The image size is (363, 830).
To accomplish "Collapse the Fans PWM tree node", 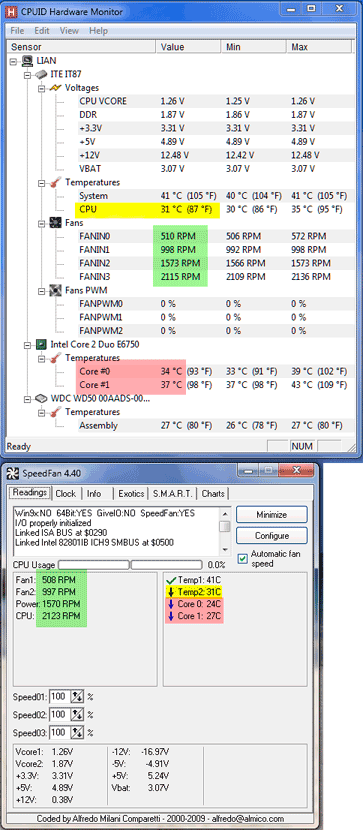I will [42, 291].
